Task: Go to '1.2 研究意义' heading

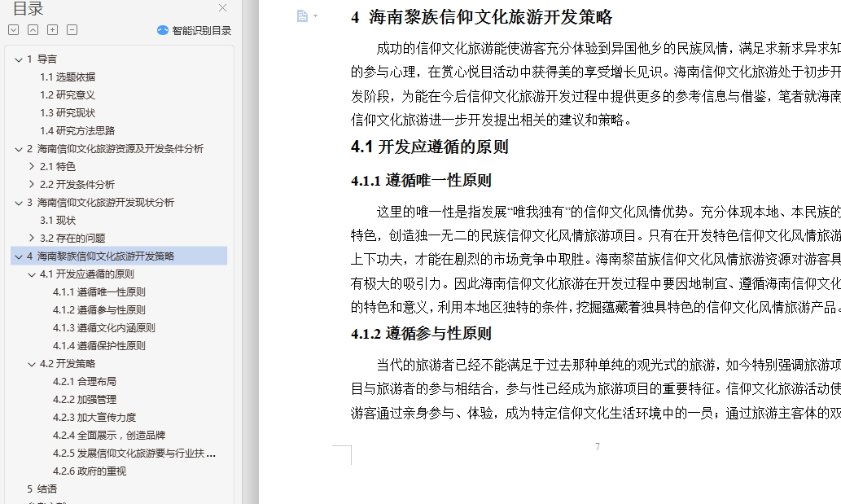Action: pos(68,95)
